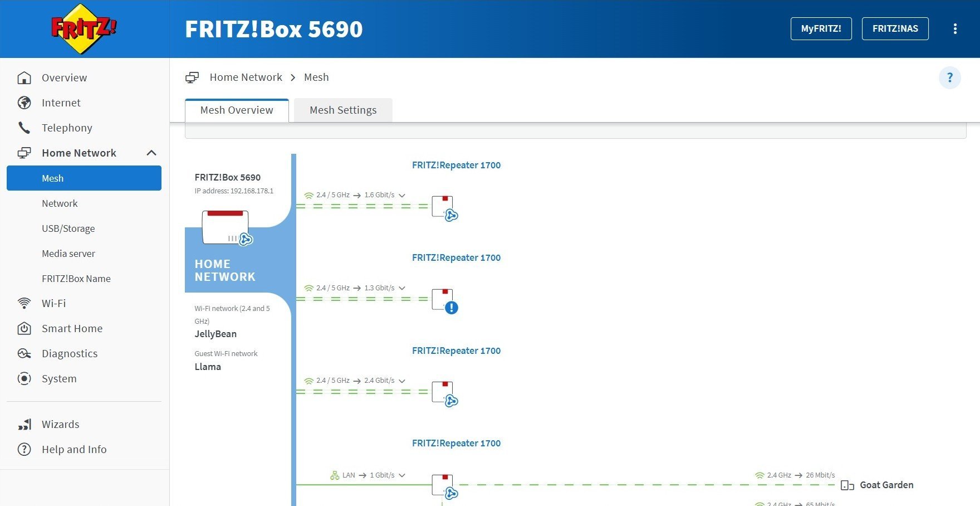Open FRITZ!Repeater 1700 link above 2.4 Gbit/s
This screenshot has height=506, width=980.
coord(456,351)
